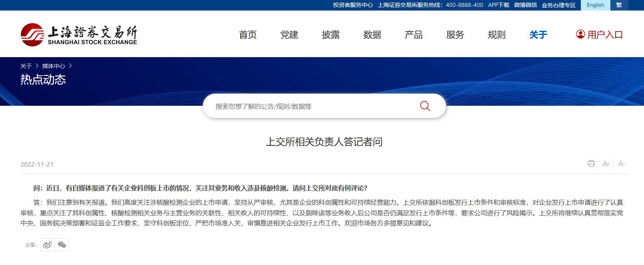Switch the site language to English
This screenshot has width=644, height=265.
(595, 5)
